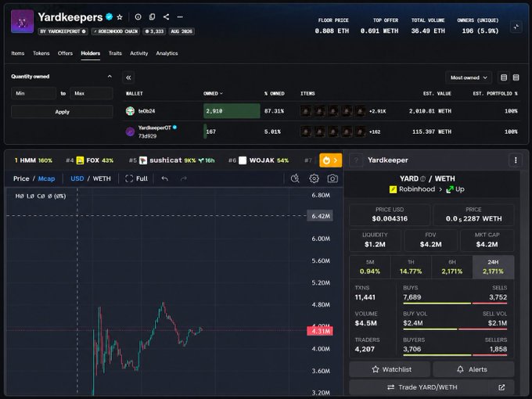Open FOX trending ticker
Screen dimensions: 532x399
(89, 160)
